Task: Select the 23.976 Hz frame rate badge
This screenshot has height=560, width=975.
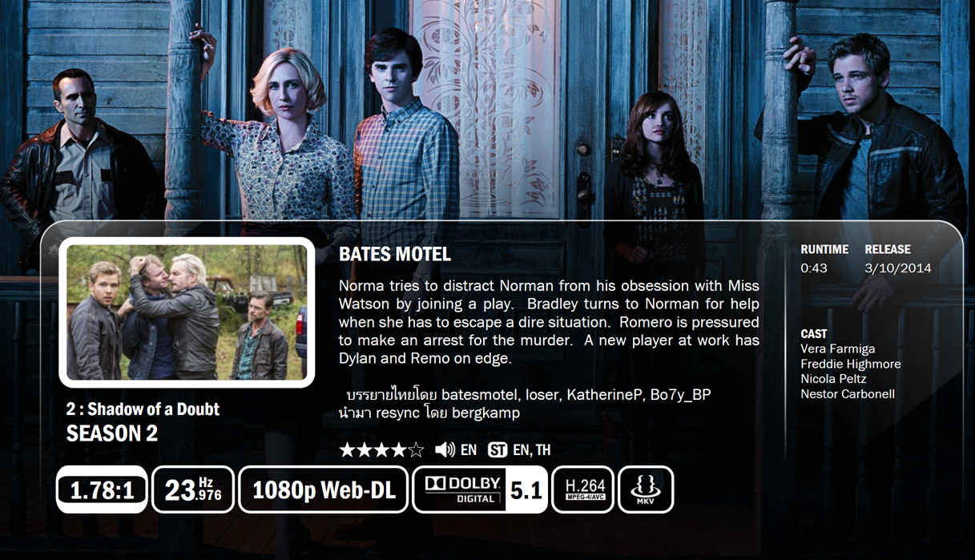Action: 193,489
